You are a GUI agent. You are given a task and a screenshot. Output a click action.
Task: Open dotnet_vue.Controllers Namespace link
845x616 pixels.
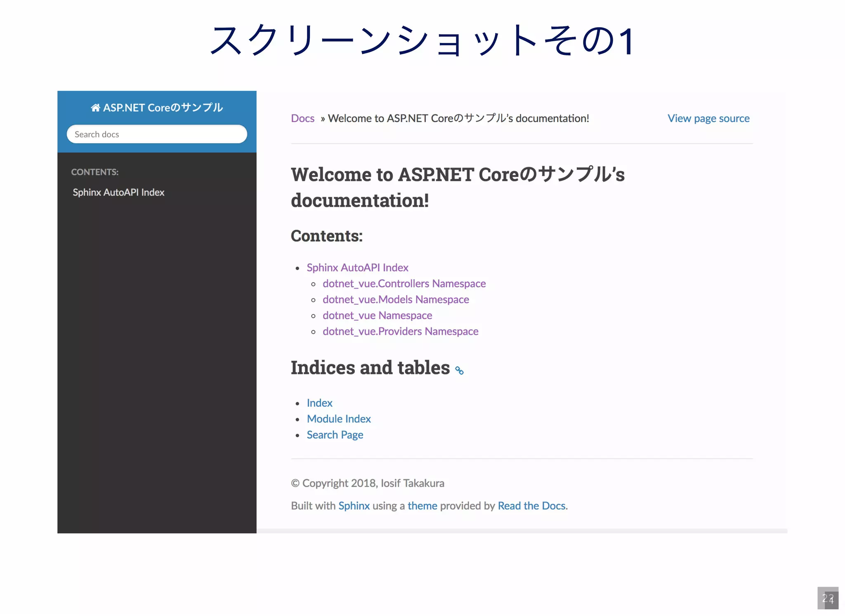404,284
